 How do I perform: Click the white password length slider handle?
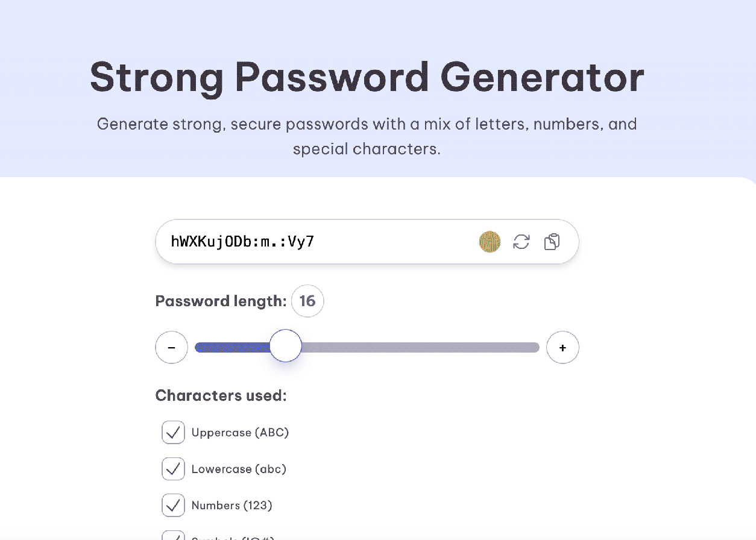[285, 346]
